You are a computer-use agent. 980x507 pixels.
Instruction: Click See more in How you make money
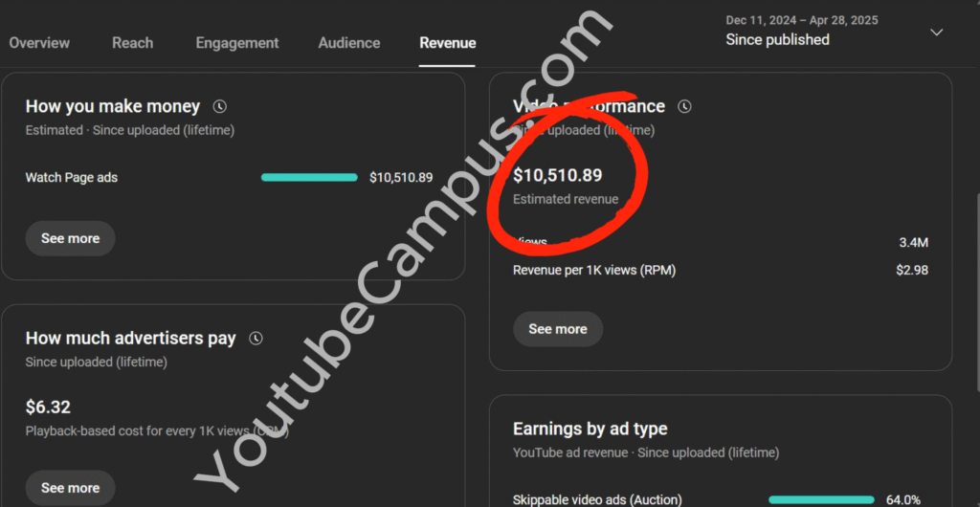click(70, 238)
